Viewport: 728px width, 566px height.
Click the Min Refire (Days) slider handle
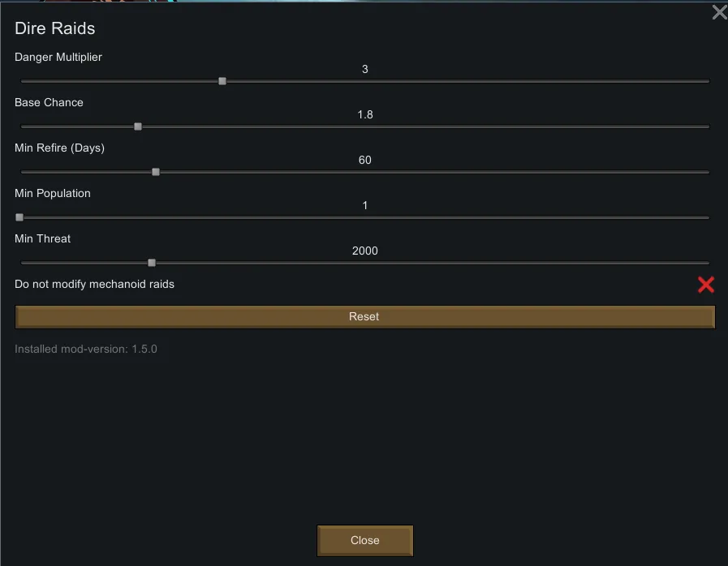coord(156,172)
